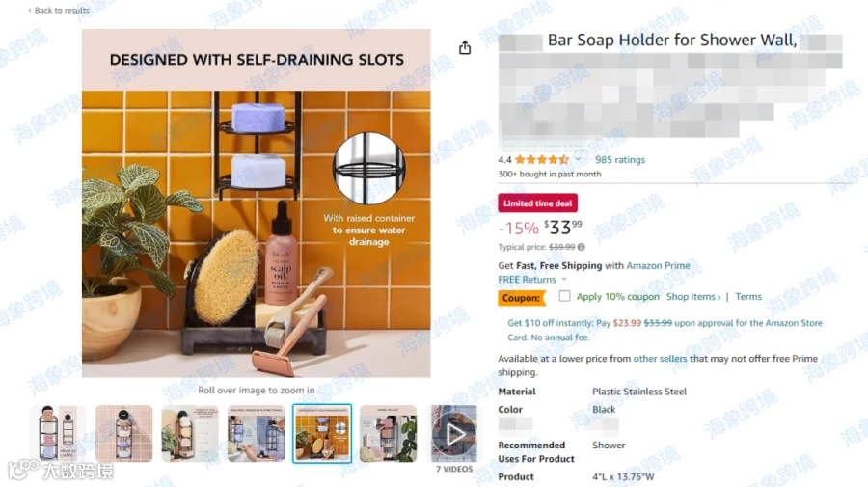This screenshot has width=868, height=487.
Task: Select the highlighted self-draining slots thumbnail
Action: click(x=322, y=434)
